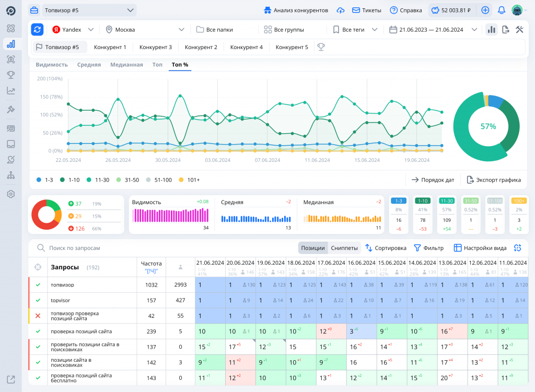This screenshot has width=535, height=392.
Task: Select the Конкурент 3 tab
Action: tap(156, 47)
